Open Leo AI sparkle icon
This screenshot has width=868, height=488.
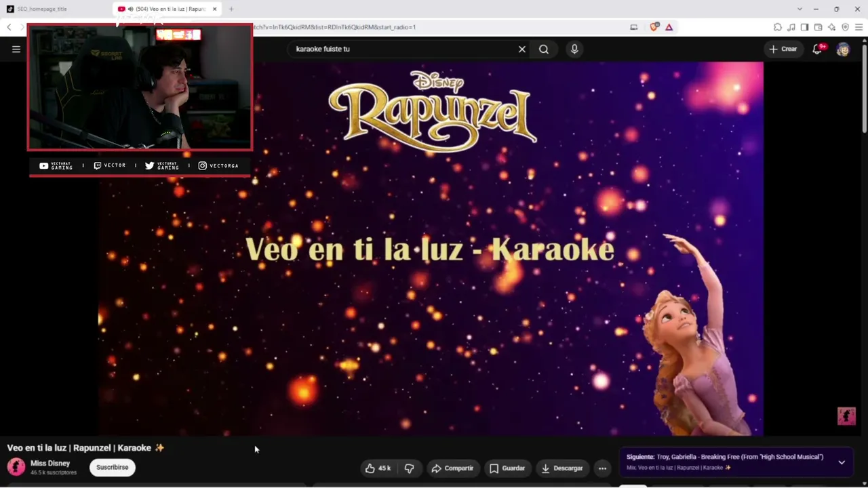(x=831, y=27)
